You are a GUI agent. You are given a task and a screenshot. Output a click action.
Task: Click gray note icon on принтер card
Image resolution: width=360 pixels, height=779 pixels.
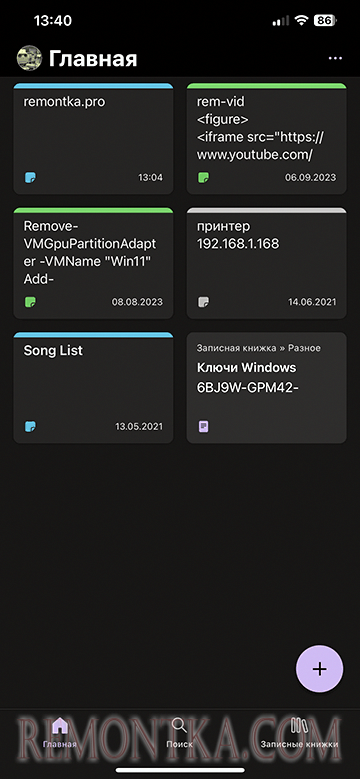[204, 302]
